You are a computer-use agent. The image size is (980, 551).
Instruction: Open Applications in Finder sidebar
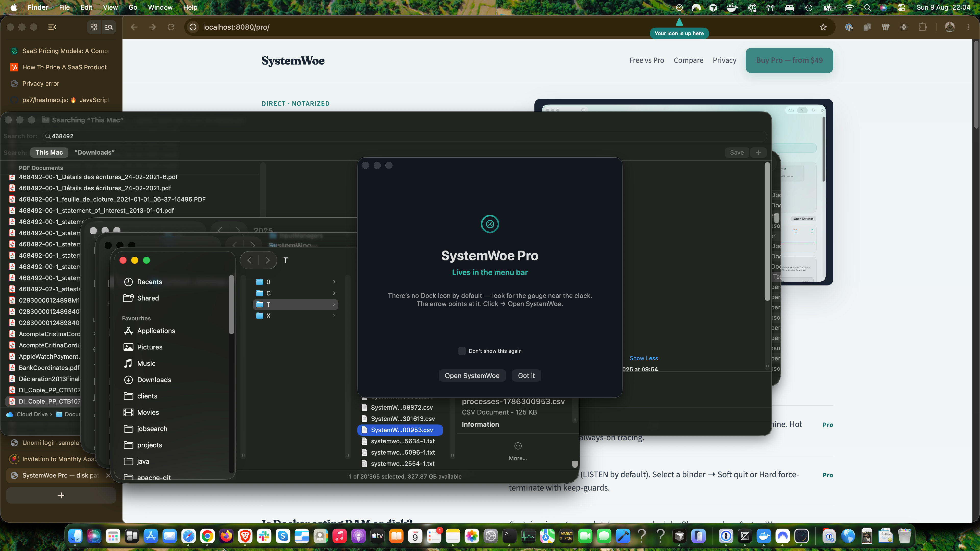pyautogui.click(x=156, y=330)
